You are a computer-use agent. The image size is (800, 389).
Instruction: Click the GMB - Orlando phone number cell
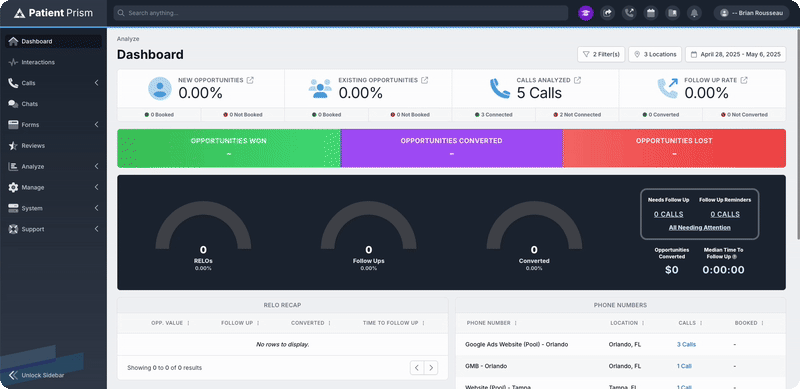486,366
